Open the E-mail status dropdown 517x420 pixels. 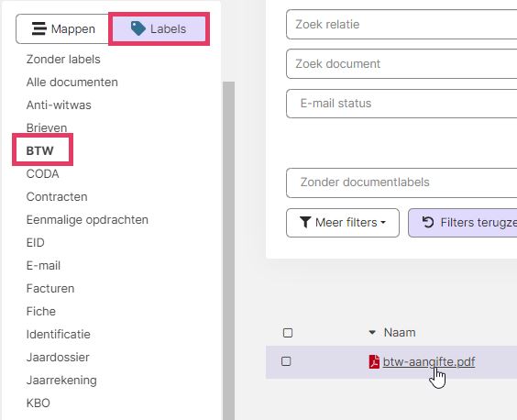point(401,104)
